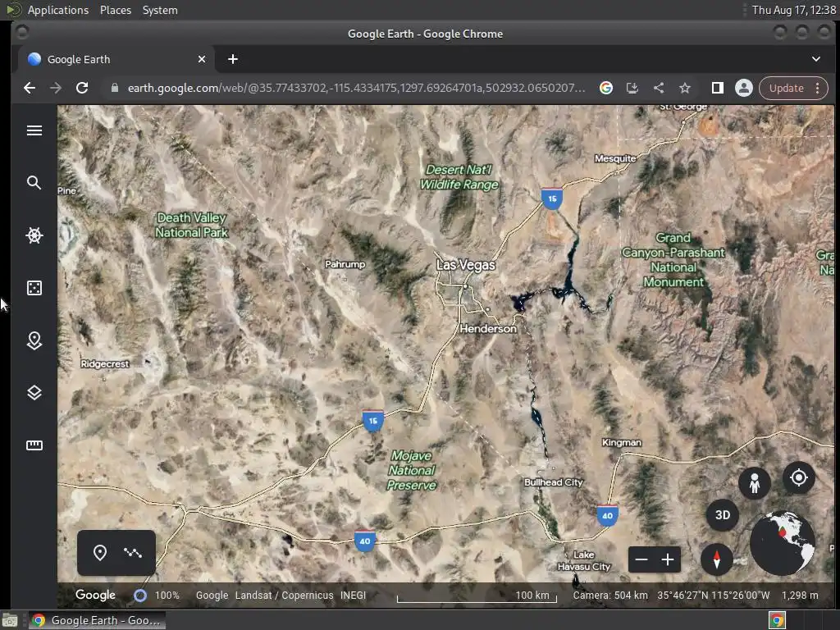Click the mini globe overview
The width and height of the screenshot is (840, 630).
point(782,543)
